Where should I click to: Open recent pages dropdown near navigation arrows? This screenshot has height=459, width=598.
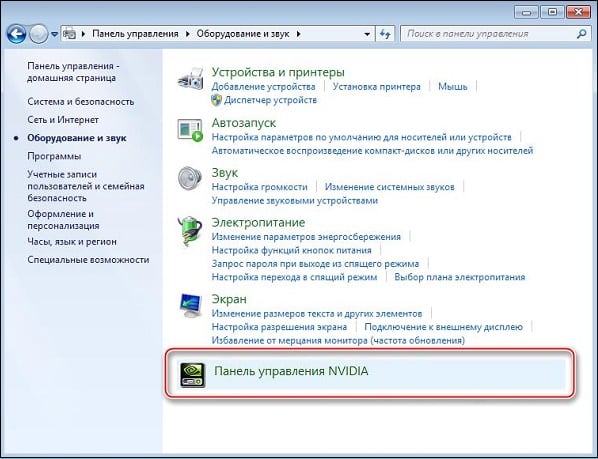tap(55, 34)
